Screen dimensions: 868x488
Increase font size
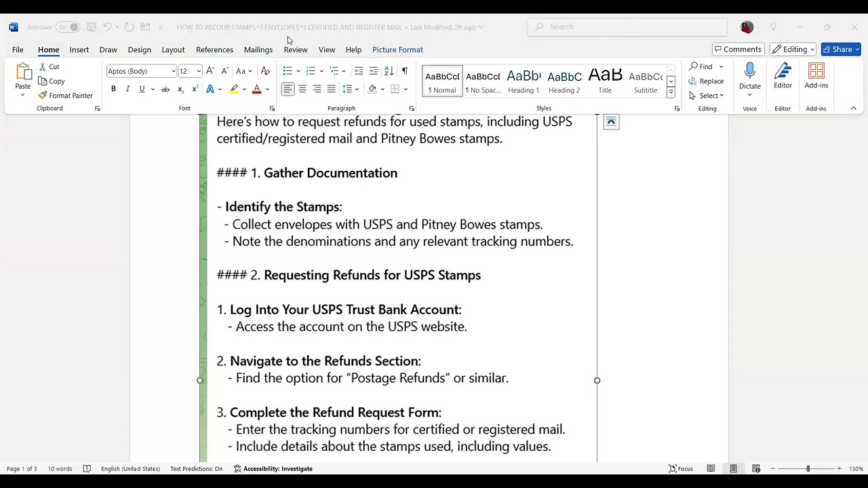coord(210,70)
